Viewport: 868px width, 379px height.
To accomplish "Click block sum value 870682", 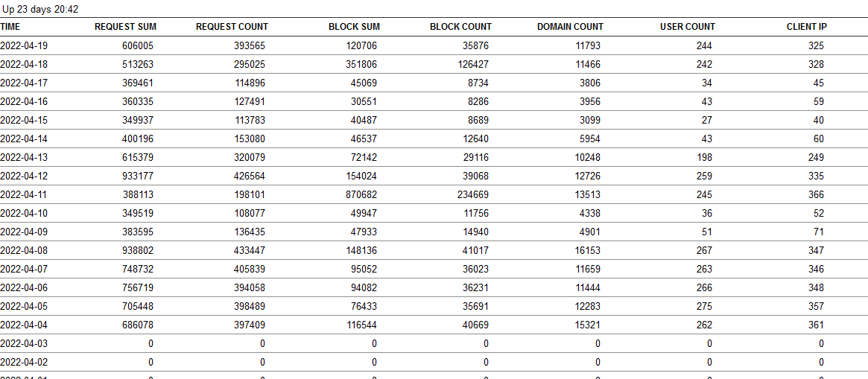I will [362, 194].
